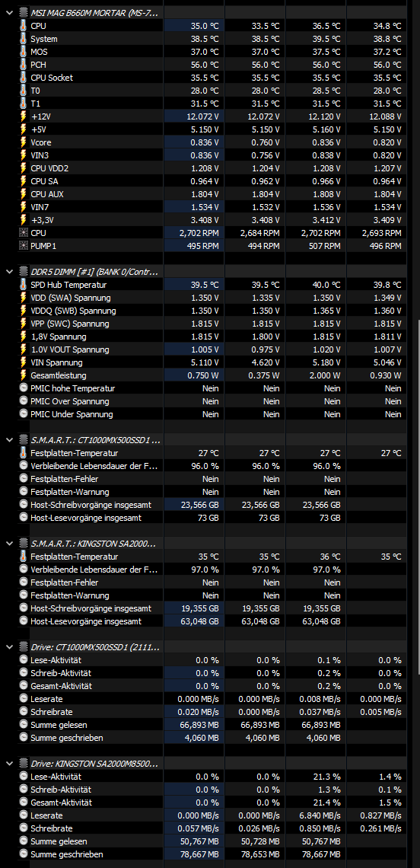Click the bolt icon on CPU AUX row

click(24, 193)
